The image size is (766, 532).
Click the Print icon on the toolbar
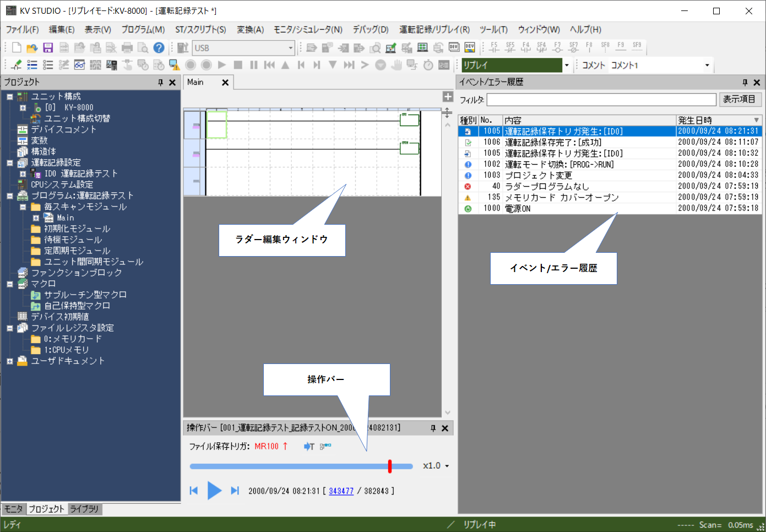(127, 47)
